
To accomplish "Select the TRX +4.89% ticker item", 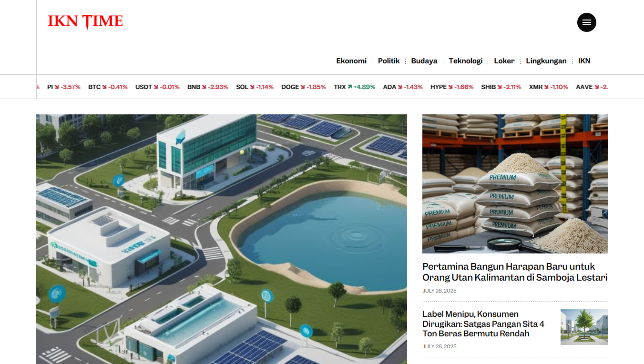I will pos(354,87).
